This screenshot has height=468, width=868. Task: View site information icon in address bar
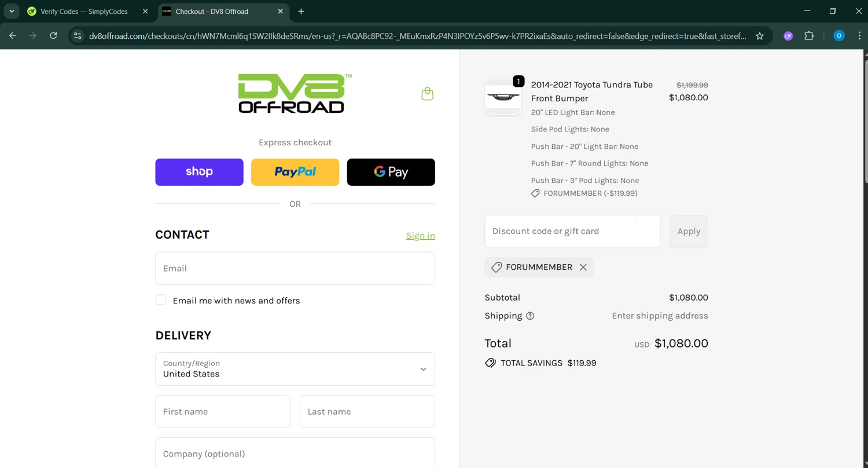[78, 36]
